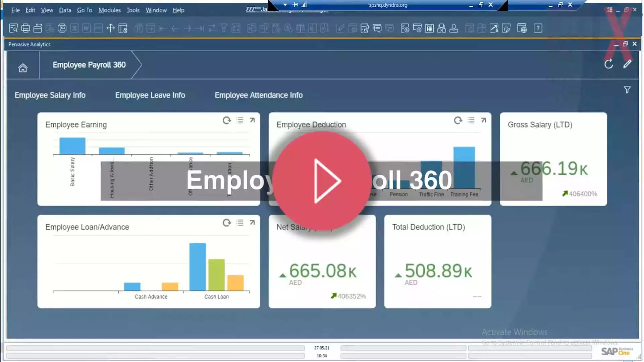
Task: Click the funnel Filter Table toolbar icon
Action: [224, 28]
